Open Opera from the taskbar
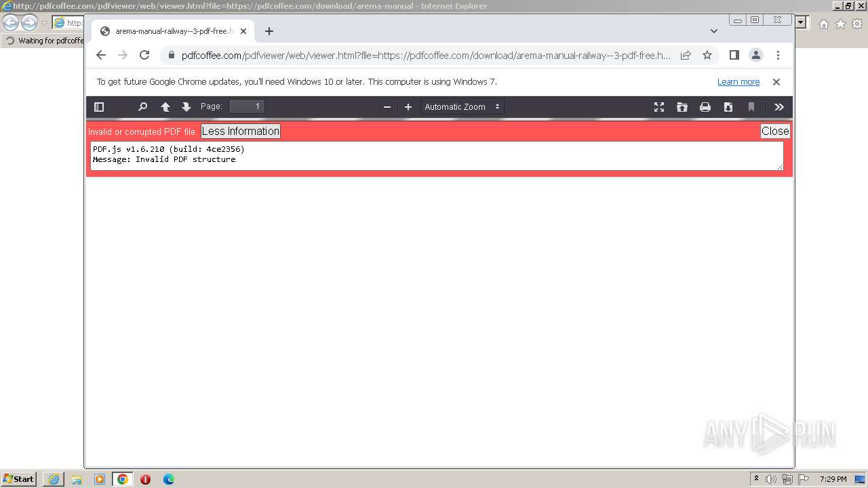The image size is (868, 488). [145, 479]
